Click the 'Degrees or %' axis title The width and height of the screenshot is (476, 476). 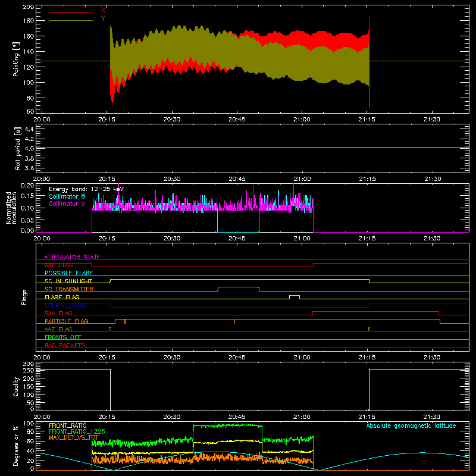pyautogui.click(x=16, y=446)
